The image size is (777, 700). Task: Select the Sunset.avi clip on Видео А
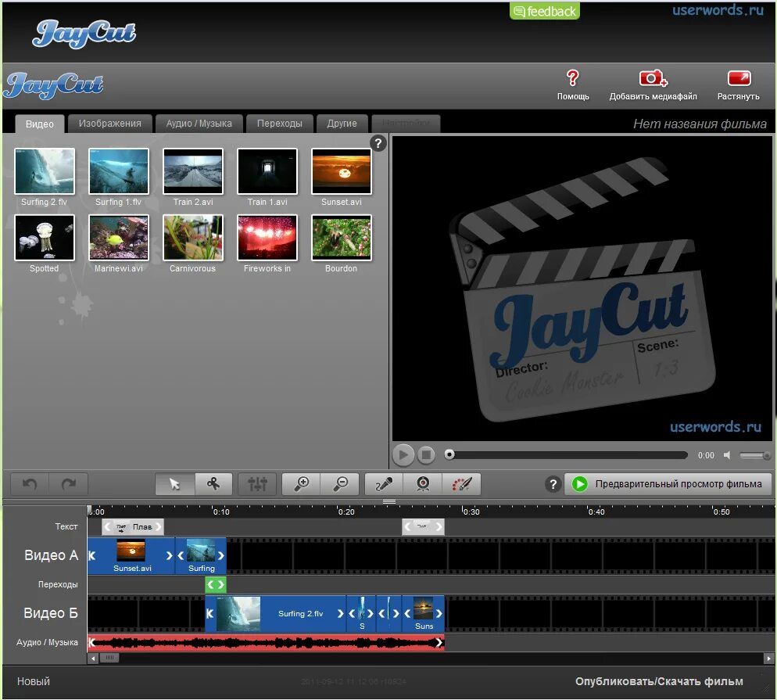(x=131, y=556)
